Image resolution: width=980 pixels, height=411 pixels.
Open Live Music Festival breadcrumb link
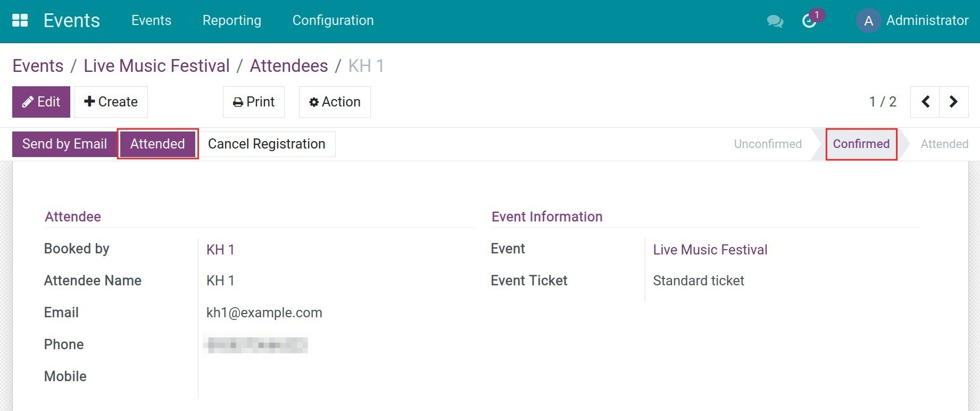click(x=156, y=66)
